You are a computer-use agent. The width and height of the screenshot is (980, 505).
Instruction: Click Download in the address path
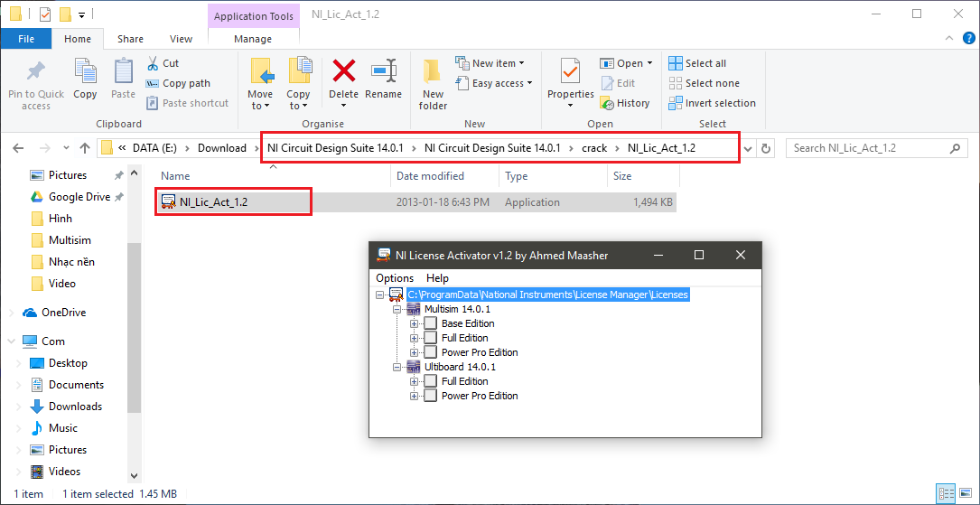point(222,148)
